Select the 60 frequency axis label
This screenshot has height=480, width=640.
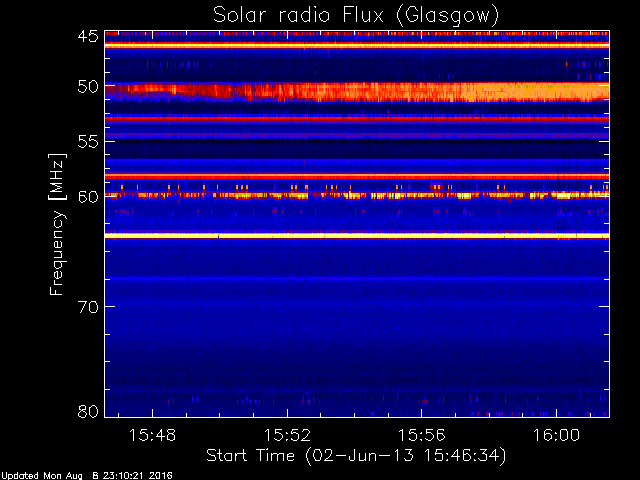pyautogui.click(x=88, y=197)
